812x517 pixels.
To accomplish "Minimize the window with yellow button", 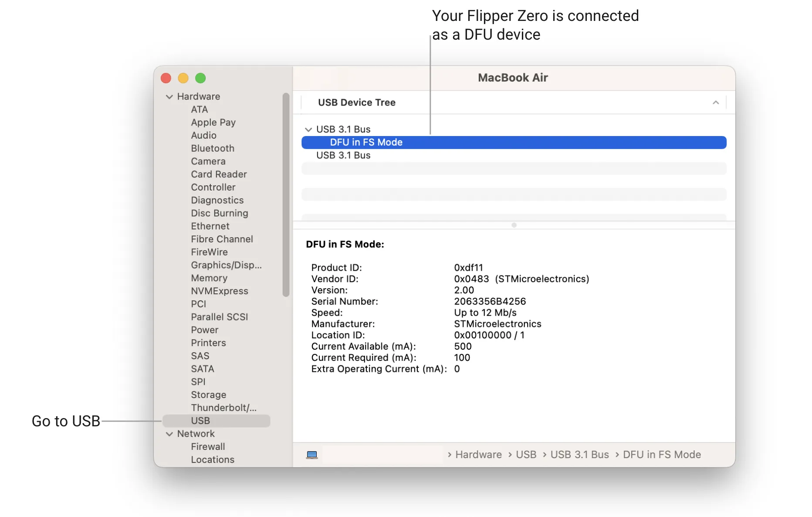I will [183, 78].
